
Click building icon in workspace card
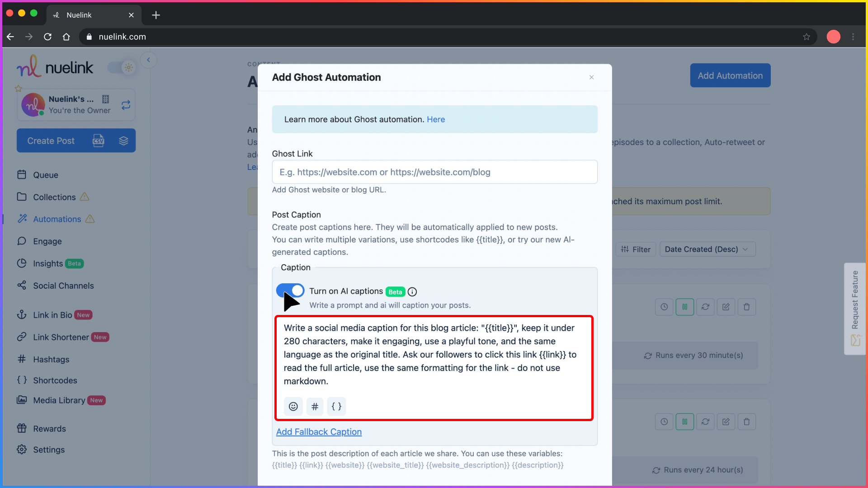[x=105, y=99]
